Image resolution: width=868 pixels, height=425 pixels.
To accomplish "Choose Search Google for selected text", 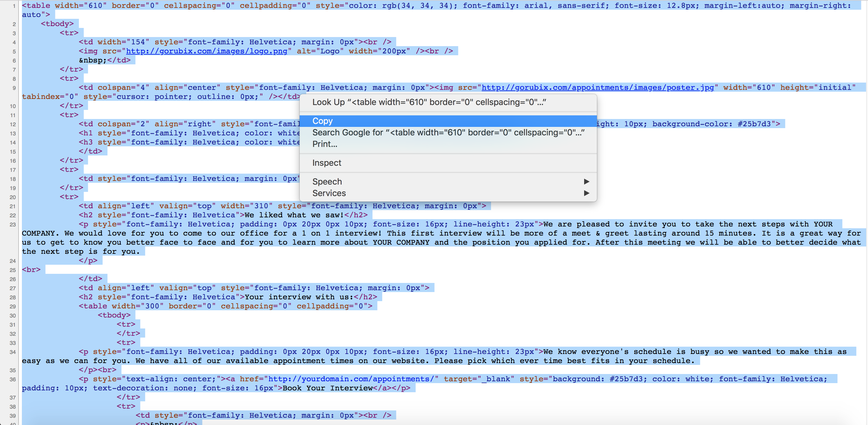I will coord(448,133).
